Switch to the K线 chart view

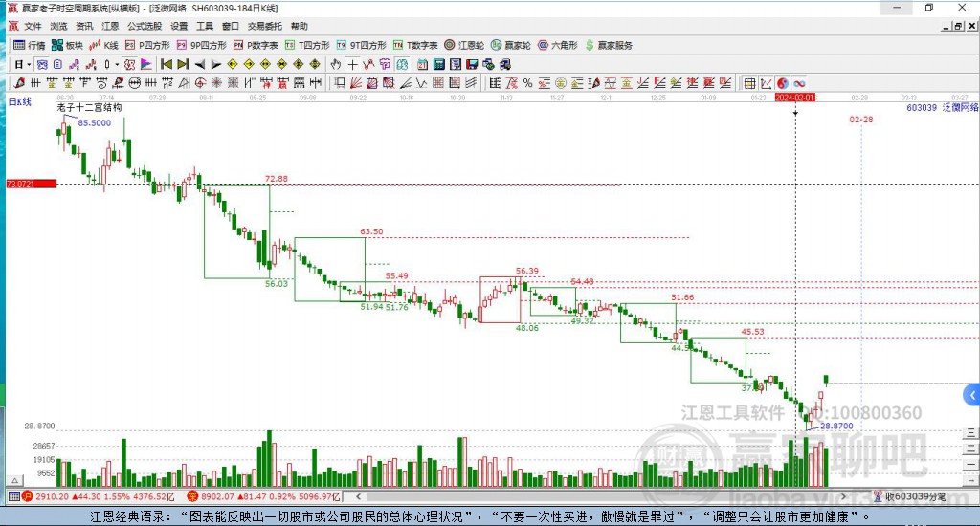click(x=104, y=45)
